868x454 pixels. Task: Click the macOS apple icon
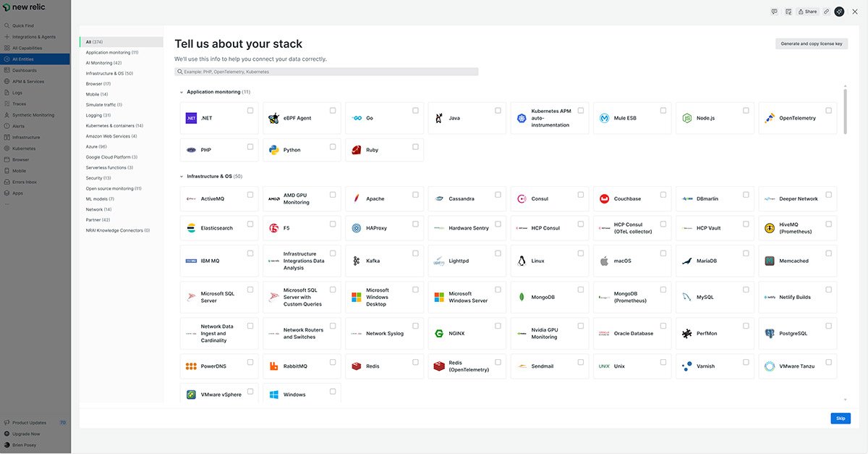(605, 261)
